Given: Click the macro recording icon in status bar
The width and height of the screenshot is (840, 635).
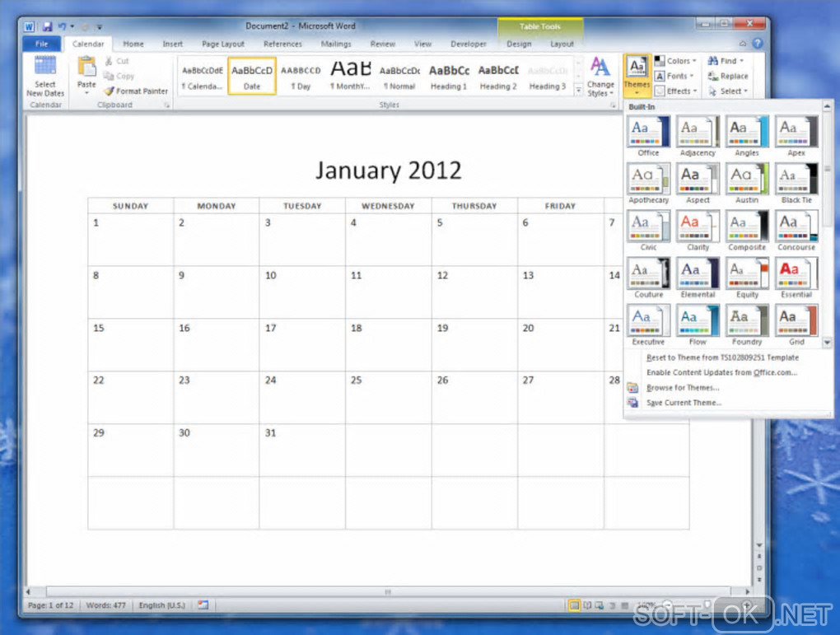Looking at the screenshot, I should pos(203,605).
